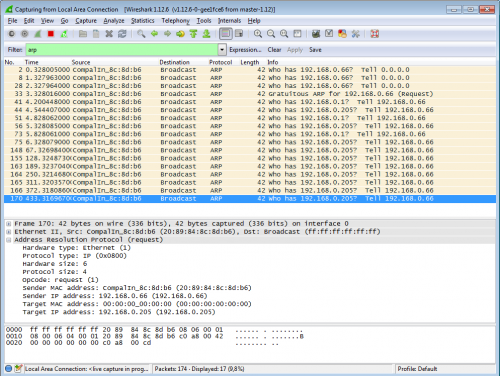This screenshot has height=376, width=500.
Task: Open the Help menu
Action: pos(254,21)
